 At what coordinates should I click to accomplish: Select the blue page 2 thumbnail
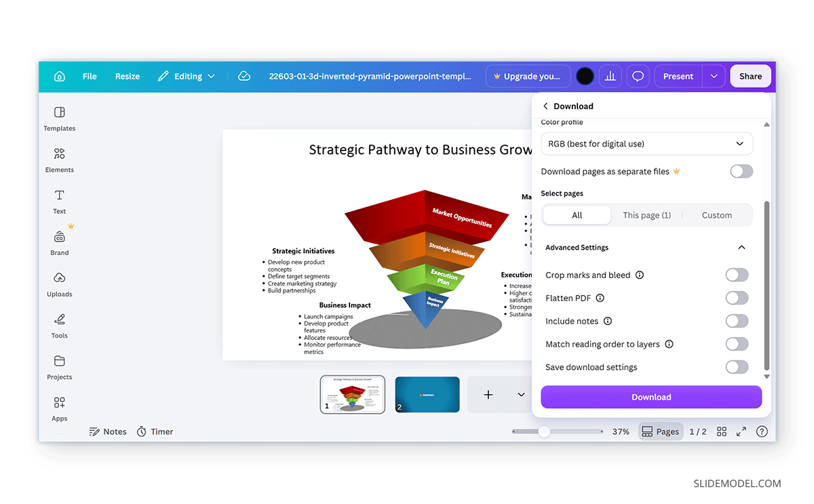tap(427, 395)
